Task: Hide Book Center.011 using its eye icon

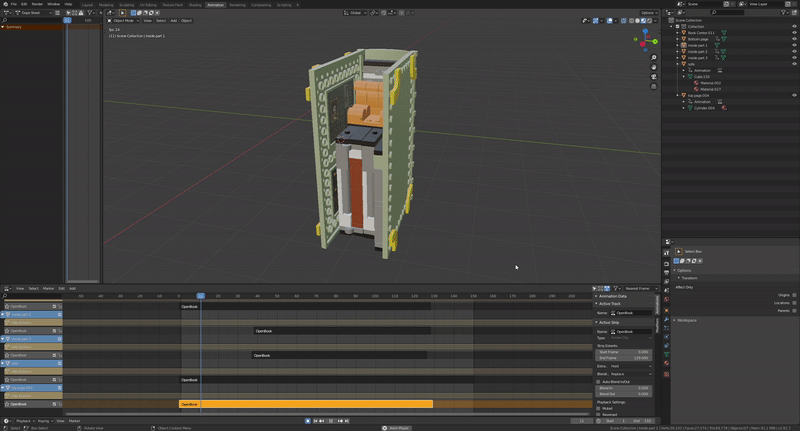Action: click(x=794, y=33)
